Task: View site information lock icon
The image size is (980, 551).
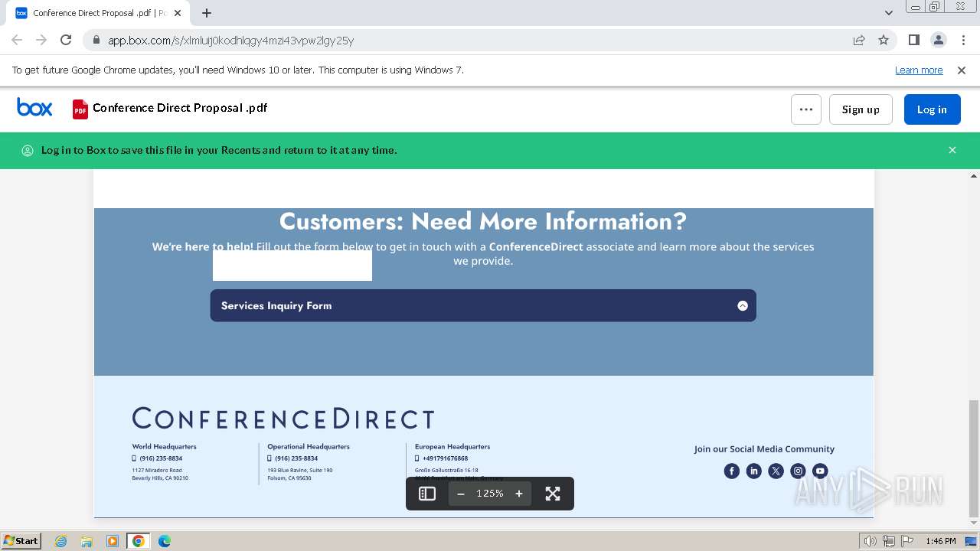Action: tap(96, 40)
